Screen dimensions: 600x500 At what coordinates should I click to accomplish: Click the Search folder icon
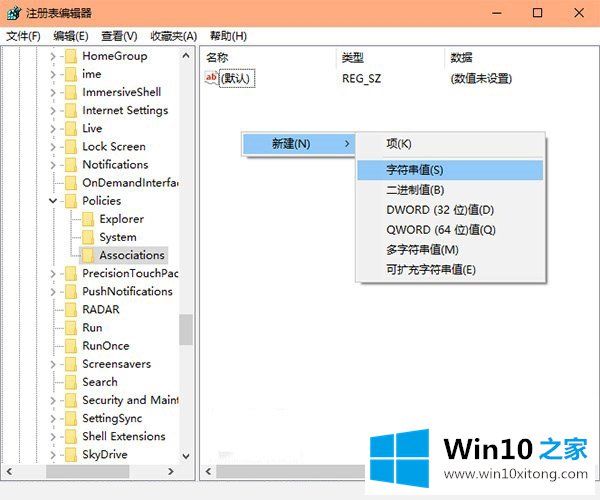pyautogui.click(x=71, y=382)
